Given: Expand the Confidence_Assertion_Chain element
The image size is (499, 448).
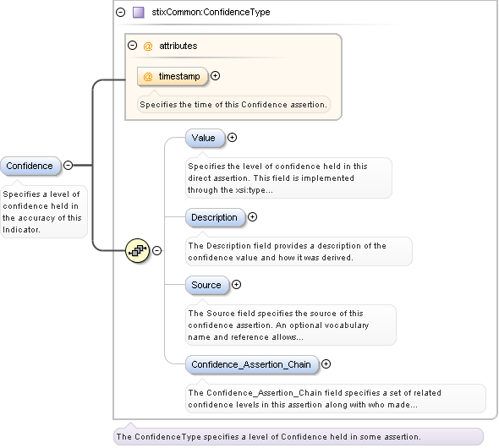Looking at the screenshot, I should point(326,363).
